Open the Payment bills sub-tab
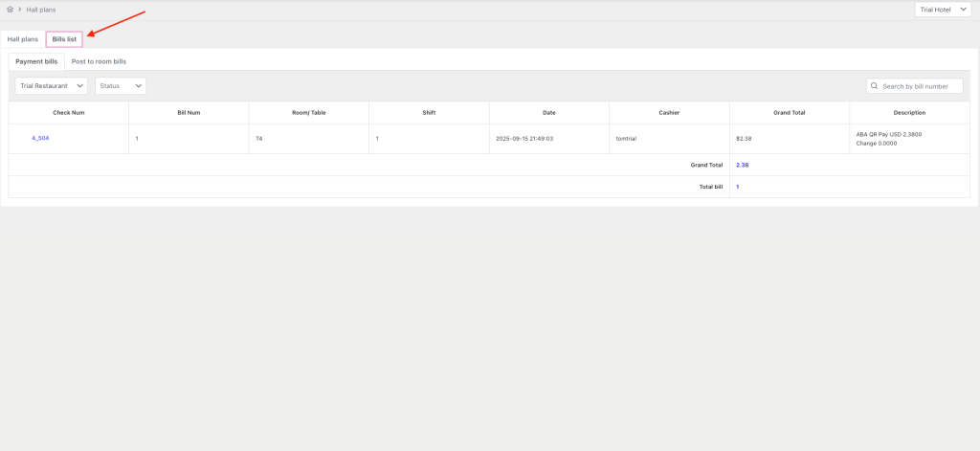 (36, 61)
